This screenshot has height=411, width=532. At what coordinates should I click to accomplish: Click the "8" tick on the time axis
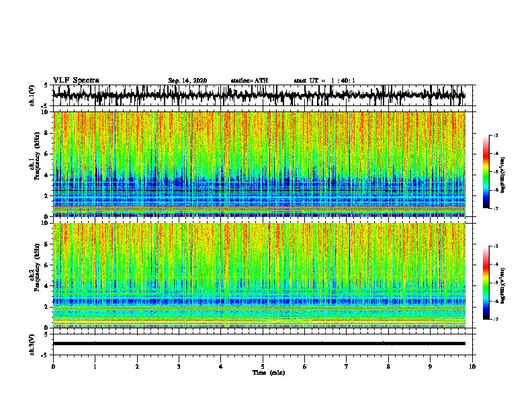(388, 367)
